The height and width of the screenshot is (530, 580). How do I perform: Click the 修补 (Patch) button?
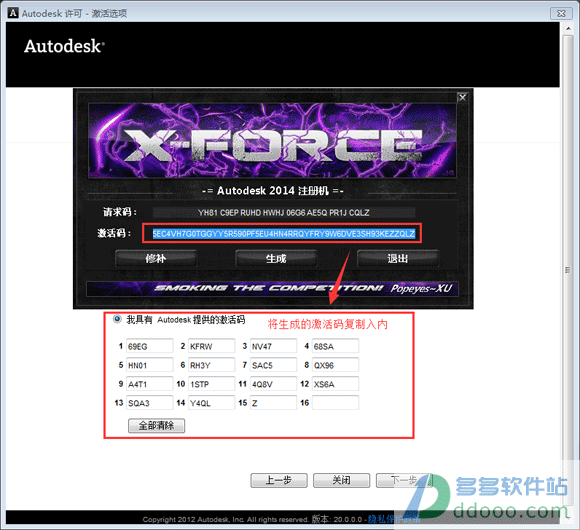(x=156, y=258)
